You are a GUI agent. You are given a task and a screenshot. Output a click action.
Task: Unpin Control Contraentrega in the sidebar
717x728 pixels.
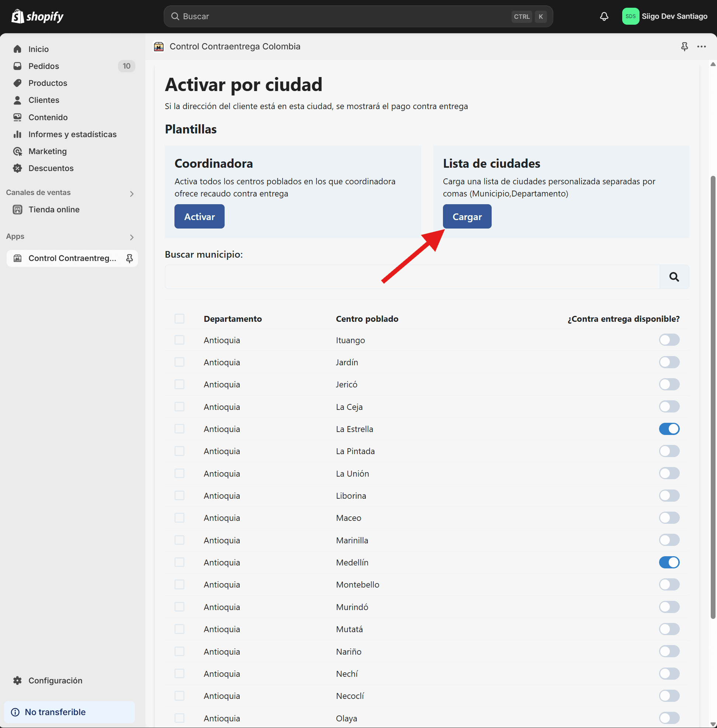click(129, 258)
